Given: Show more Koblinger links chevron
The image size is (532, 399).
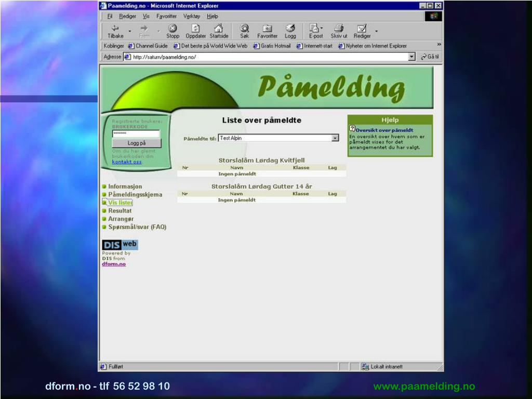Looking at the screenshot, I should (439, 45).
